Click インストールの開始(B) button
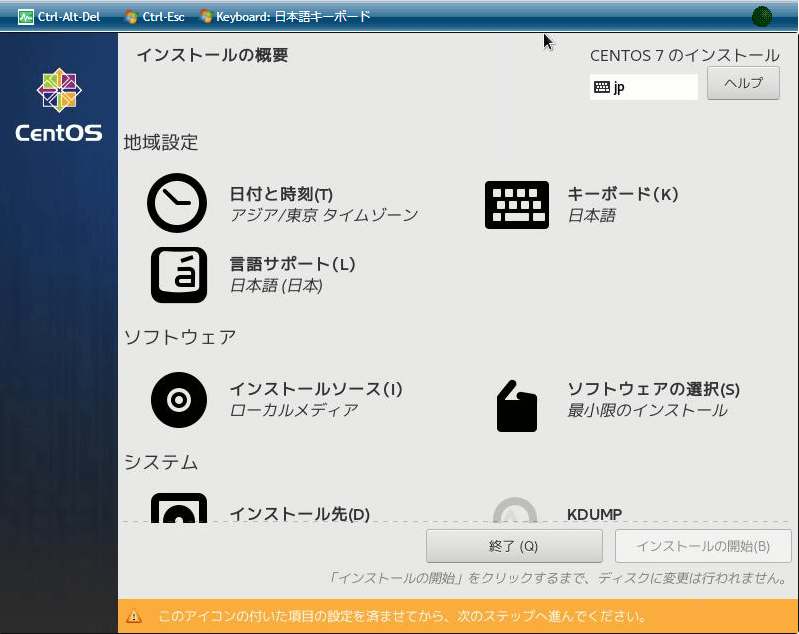 pyautogui.click(x=703, y=546)
